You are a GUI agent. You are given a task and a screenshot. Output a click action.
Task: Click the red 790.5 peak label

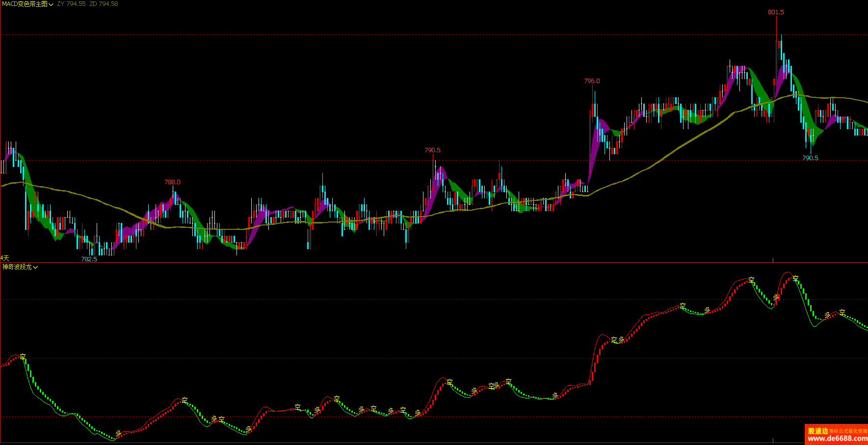pyautogui.click(x=432, y=150)
